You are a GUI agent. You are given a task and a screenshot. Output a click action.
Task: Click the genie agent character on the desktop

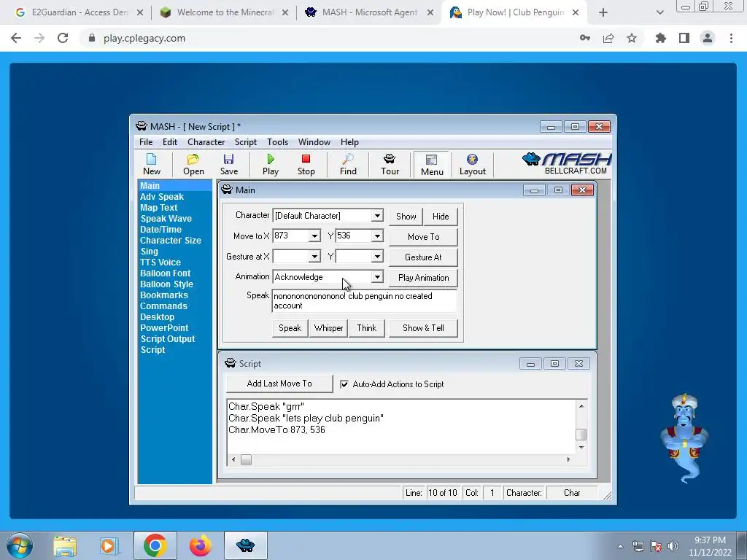coord(684,438)
